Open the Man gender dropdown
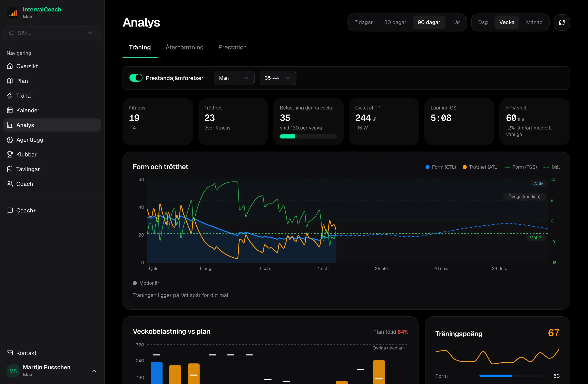Screen dimensions: 588x384 [x=234, y=78]
